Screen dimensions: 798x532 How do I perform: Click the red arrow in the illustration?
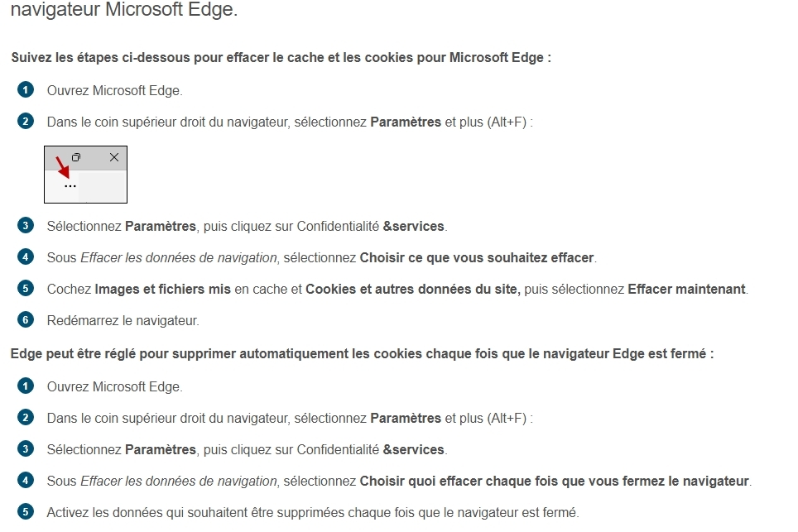[62, 167]
